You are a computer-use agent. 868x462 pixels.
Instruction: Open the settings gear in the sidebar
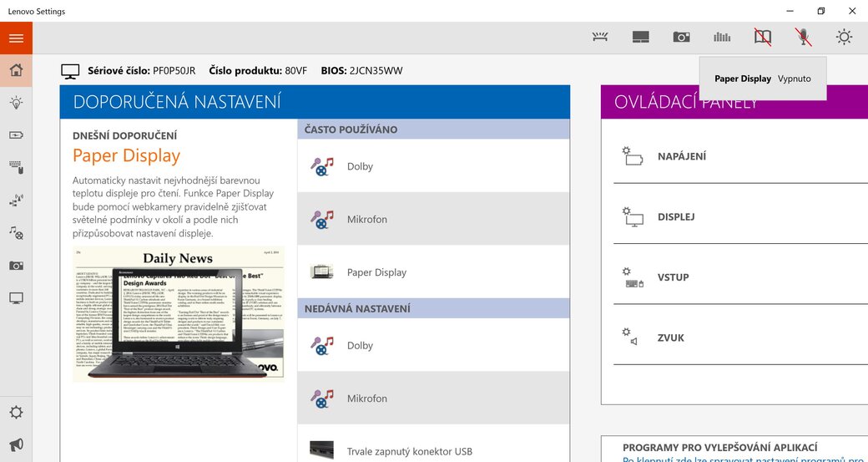pos(16,412)
